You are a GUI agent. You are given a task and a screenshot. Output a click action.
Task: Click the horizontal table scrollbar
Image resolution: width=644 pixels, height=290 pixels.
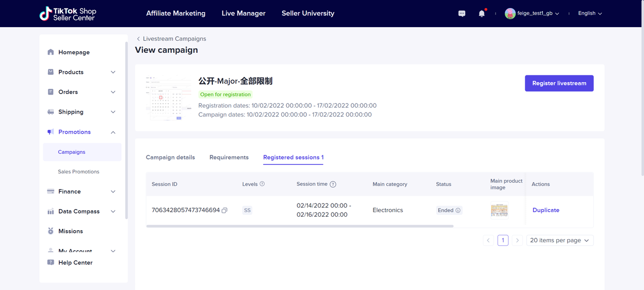pyautogui.click(x=299, y=226)
